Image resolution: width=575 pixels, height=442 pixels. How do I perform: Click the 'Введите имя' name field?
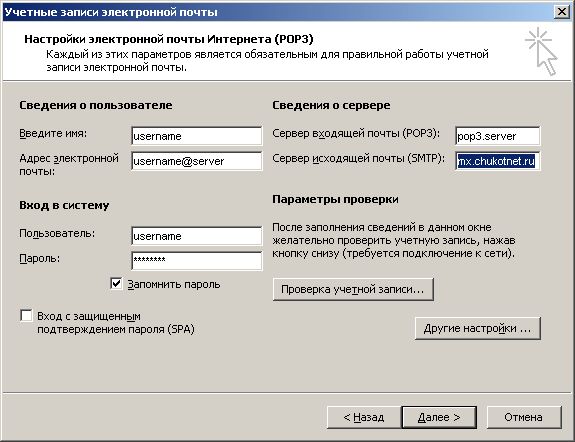(x=197, y=136)
